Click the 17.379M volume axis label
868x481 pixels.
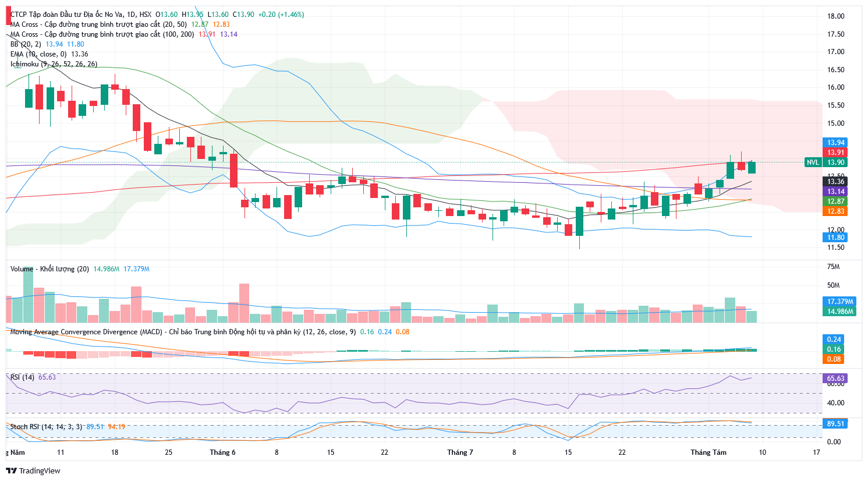(840, 302)
